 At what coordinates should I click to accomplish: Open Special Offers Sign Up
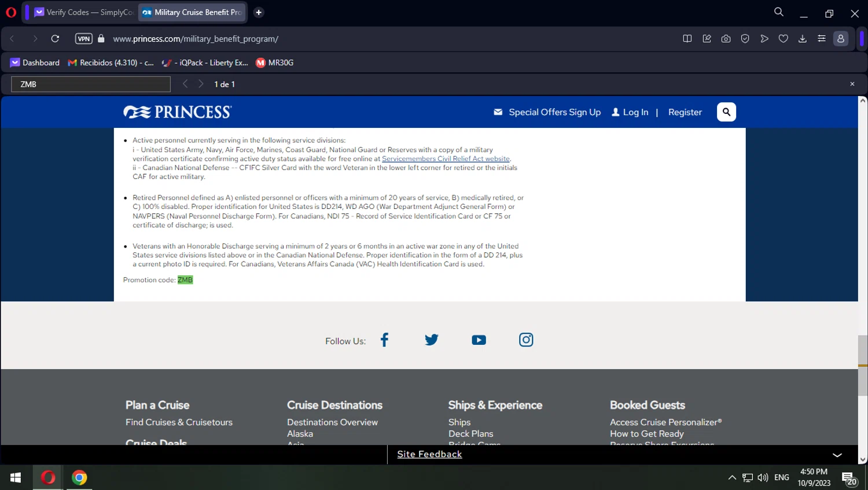[x=547, y=112]
